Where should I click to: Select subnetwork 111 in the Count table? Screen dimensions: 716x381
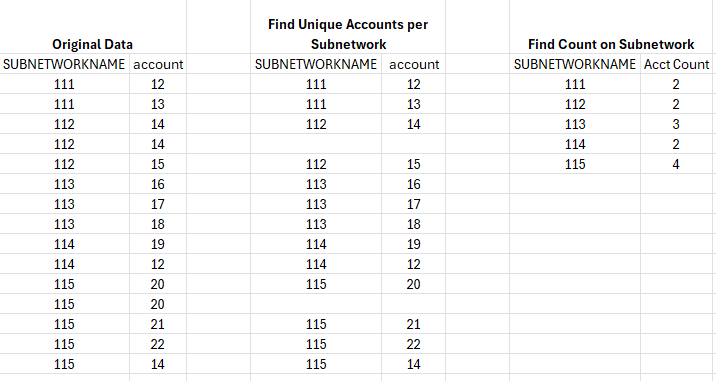575,85
